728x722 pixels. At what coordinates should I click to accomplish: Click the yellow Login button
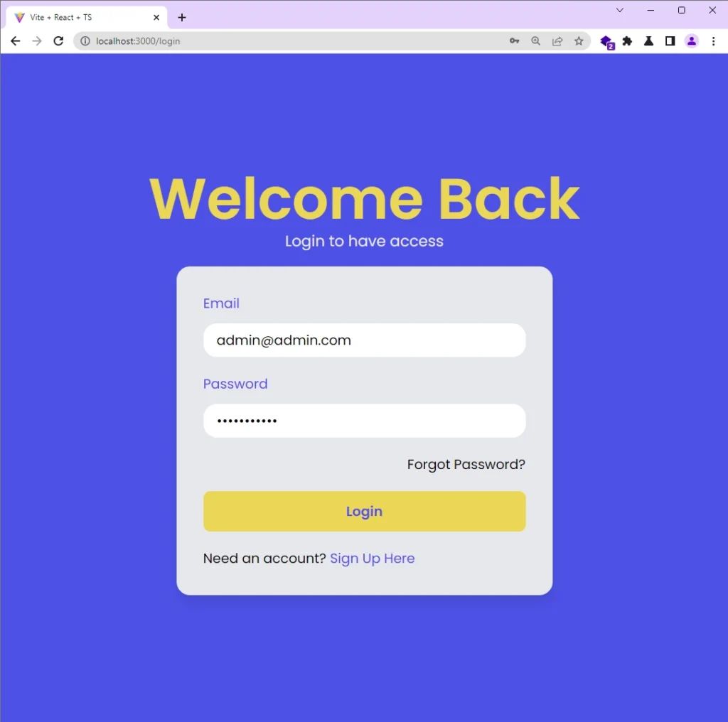[x=365, y=512]
